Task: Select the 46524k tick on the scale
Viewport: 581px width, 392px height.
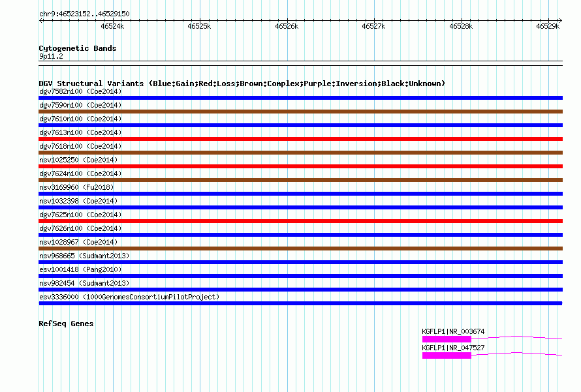Action: 112,27
